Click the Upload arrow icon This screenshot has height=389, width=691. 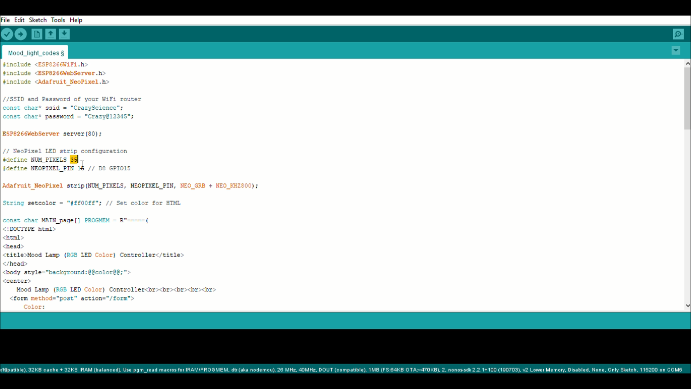(21, 34)
